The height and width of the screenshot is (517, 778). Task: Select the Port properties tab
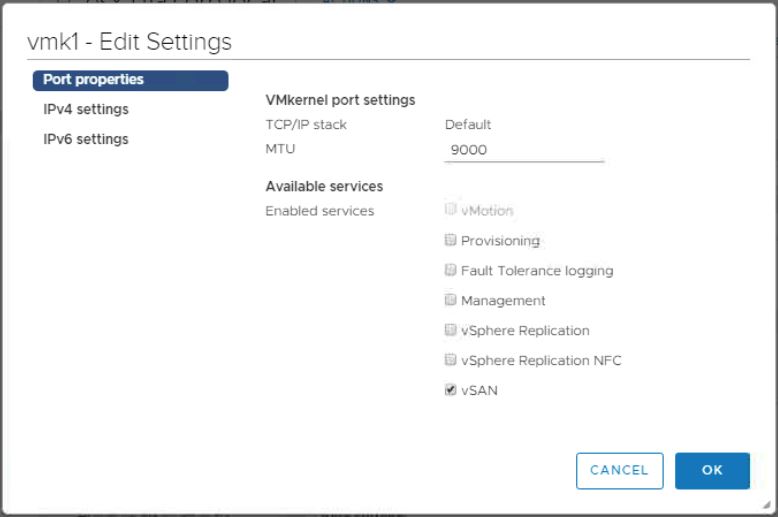pyautogui.click(x=130, y=80)
